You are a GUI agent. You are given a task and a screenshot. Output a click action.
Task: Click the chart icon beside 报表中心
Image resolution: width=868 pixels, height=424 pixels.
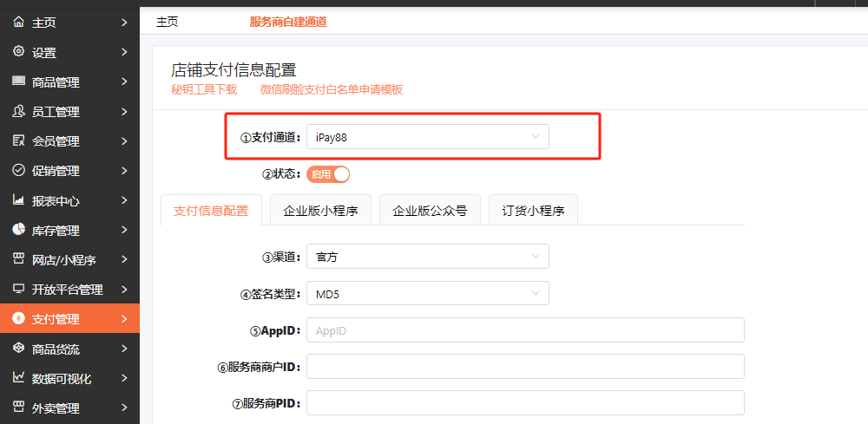[x=19, y=199]
